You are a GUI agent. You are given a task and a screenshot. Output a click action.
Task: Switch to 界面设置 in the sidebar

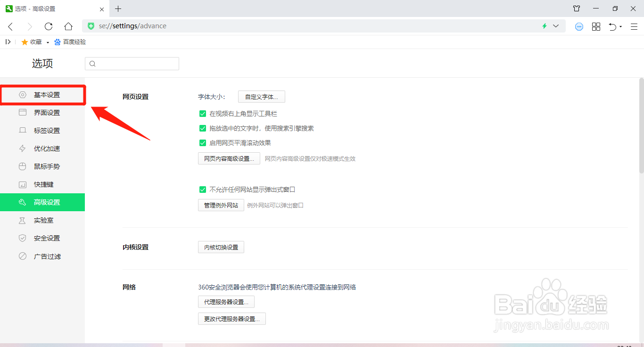point(47,112)
